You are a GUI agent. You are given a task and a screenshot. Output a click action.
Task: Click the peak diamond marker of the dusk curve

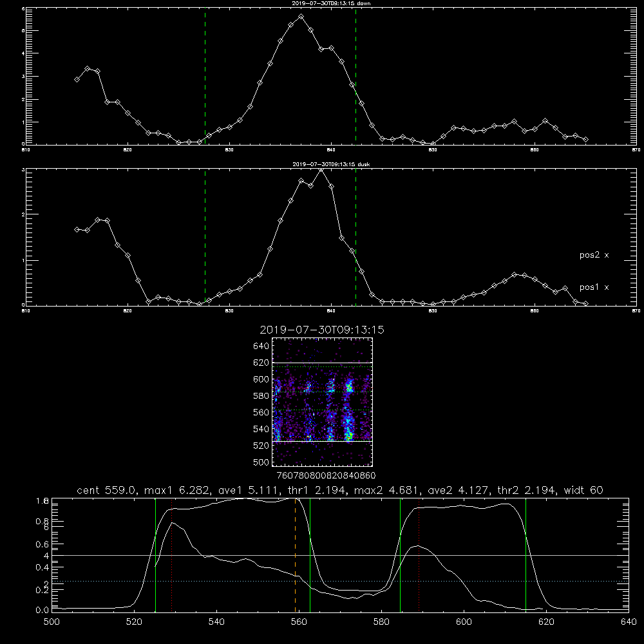pos(321,170)
